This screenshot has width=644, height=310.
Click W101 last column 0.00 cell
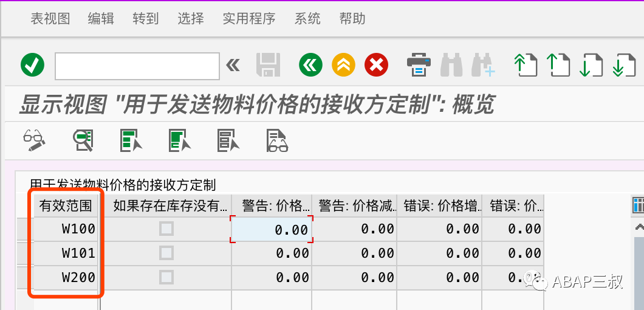coord(513,253)
